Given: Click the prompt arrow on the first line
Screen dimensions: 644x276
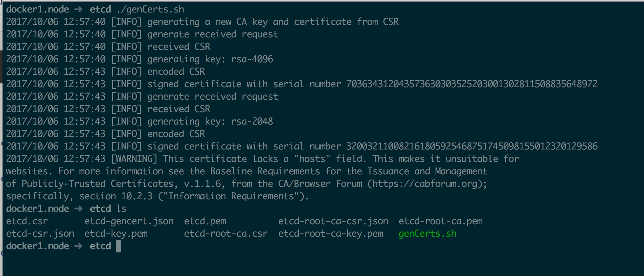Looking at the screenshot, I should point(78,10).
